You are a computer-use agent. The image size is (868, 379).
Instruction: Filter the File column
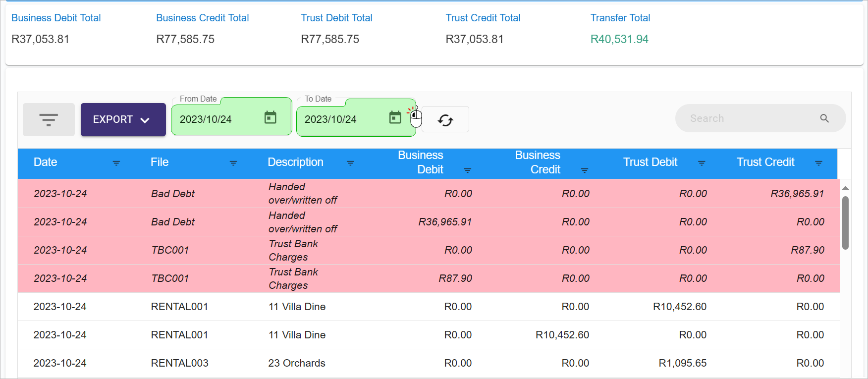[233, 163]
